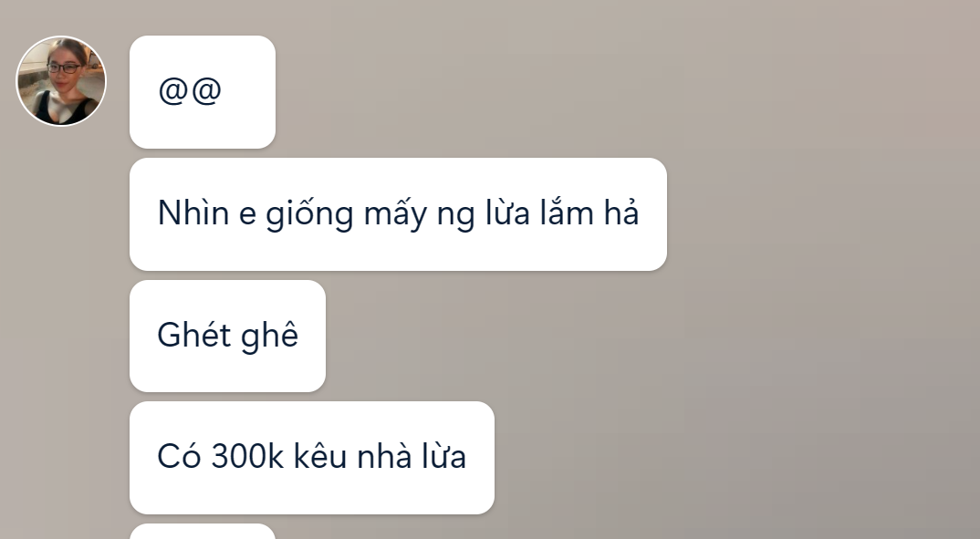Click the word "kêu" in the fourth message
This screenshot has height=539, width=980.
point(320,457)
